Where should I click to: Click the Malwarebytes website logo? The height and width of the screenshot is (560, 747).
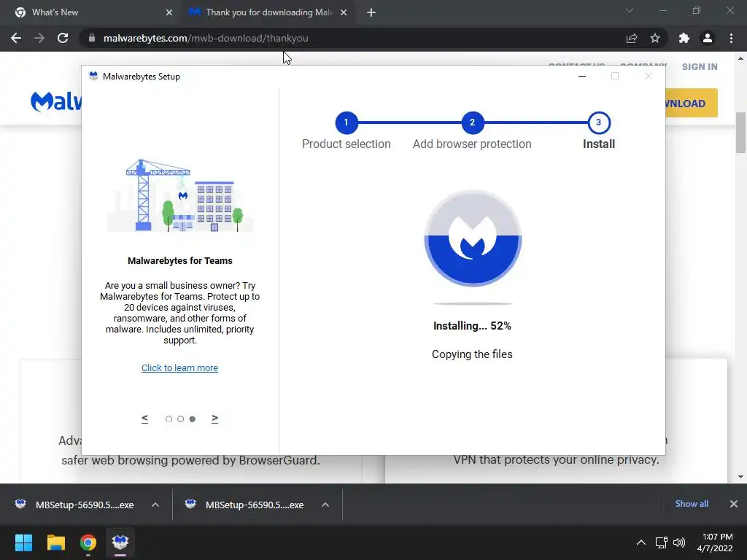(x=56, y=101)
